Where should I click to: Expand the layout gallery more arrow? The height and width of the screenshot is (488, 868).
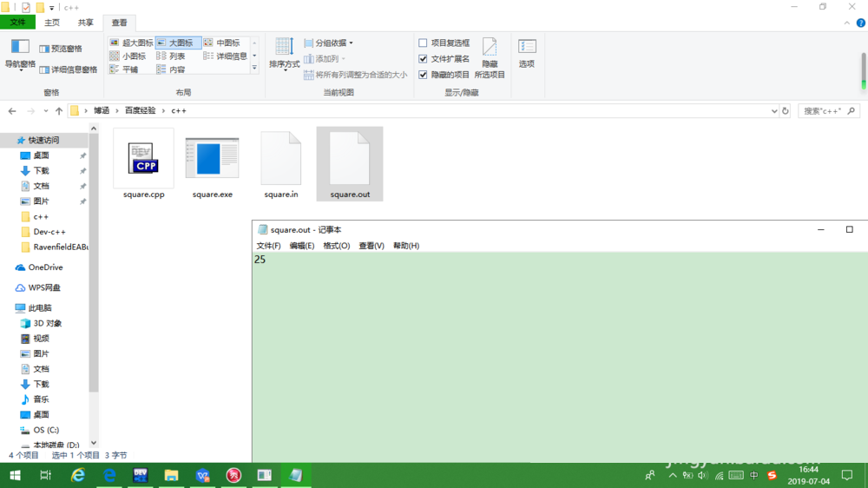(x=254, y=68)
